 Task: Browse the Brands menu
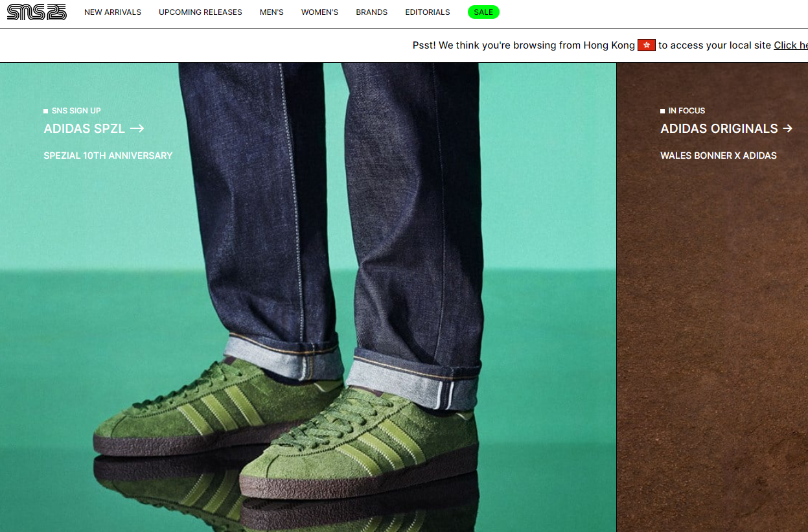pyautogui.click(x=371, y=12)
